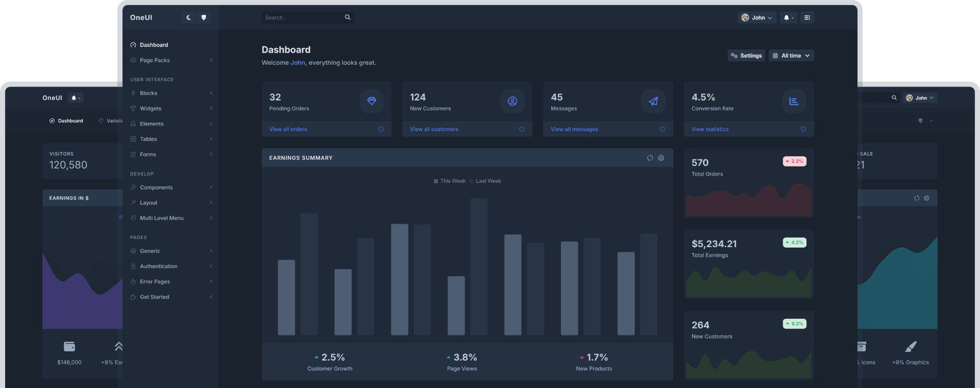Open the side overlay menu icon next to the bell

coord(807,18)
